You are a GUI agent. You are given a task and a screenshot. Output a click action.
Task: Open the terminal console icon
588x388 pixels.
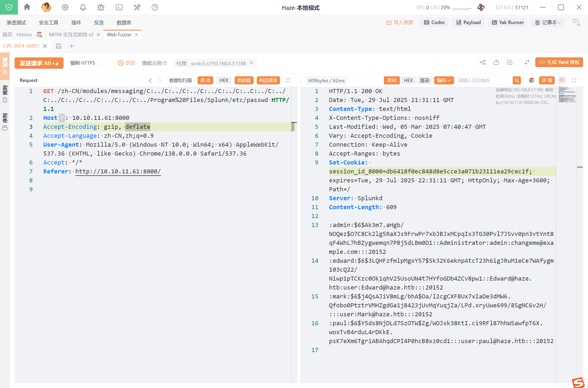click(119, 7)
